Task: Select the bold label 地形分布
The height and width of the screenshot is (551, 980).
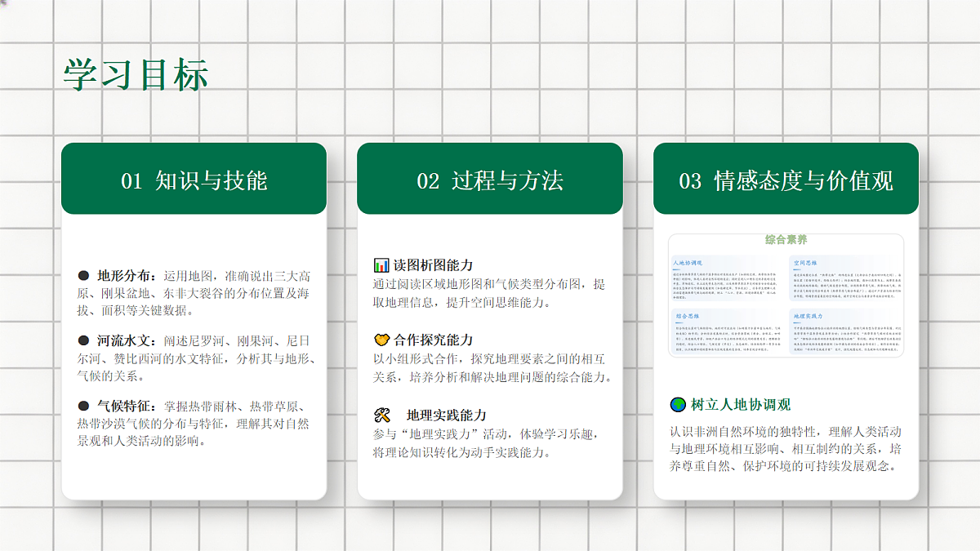Action: click(124, 275)
